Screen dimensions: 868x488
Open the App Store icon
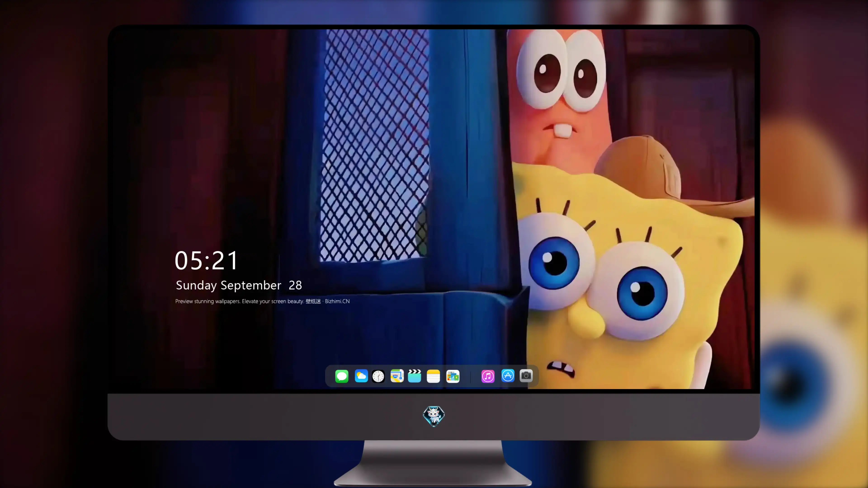508,375
